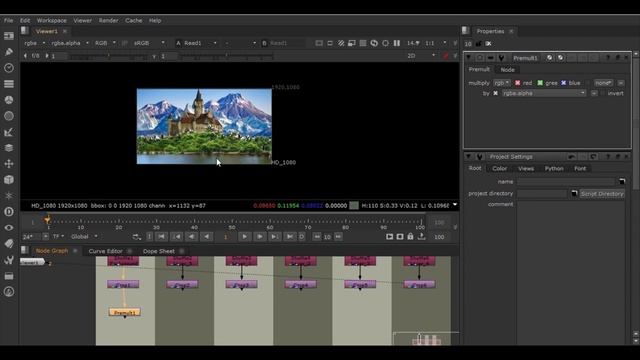Click the project name file browse icon
This screenshot has height=360, width=640.
(622, 181)
